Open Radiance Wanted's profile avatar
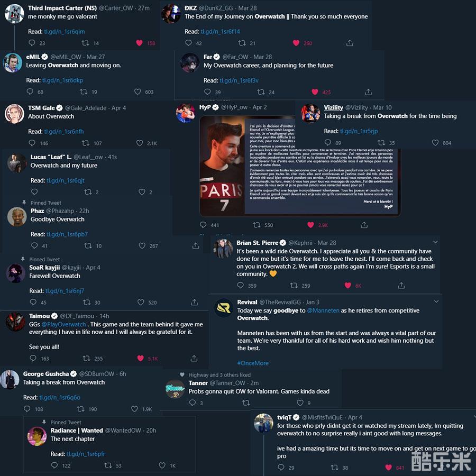This screenshot has width=476, height=476. coord(37,436)
